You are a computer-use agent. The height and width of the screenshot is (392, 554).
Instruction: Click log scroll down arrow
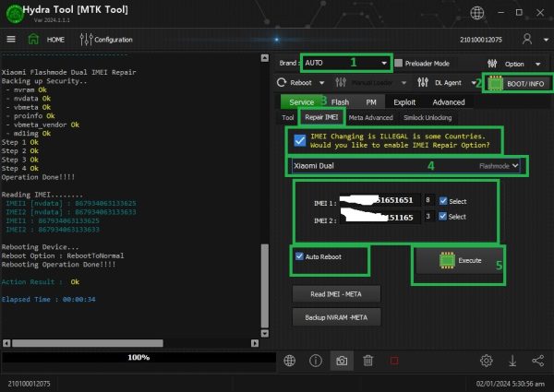pyautogui.click(x=265, y=333)
